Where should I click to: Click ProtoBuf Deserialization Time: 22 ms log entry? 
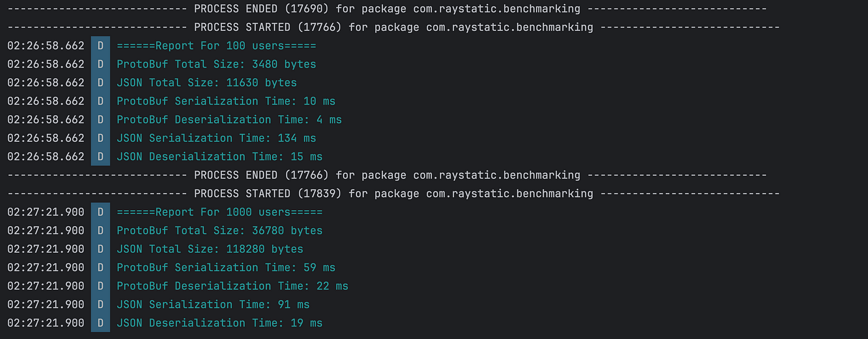click(232, 286)
